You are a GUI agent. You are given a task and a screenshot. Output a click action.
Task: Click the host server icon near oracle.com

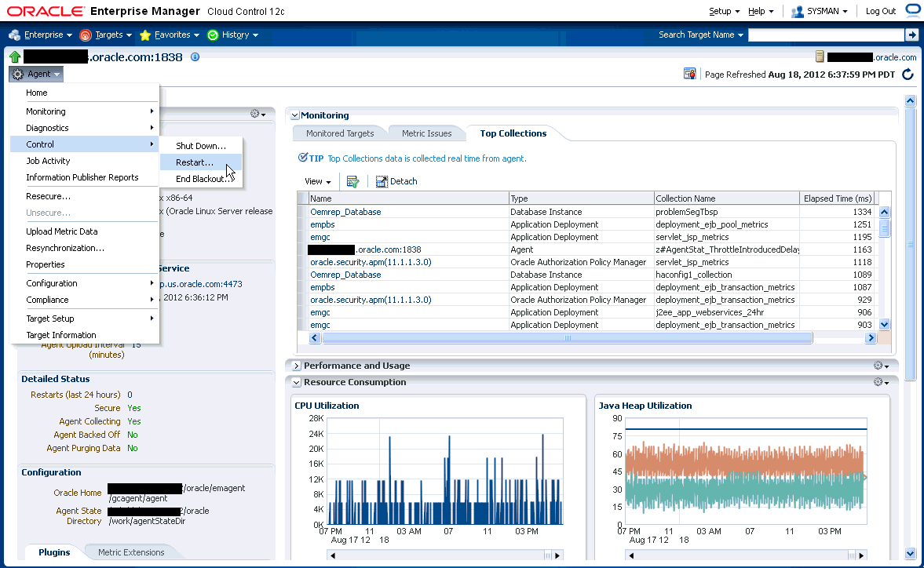(x=819, y=57)
